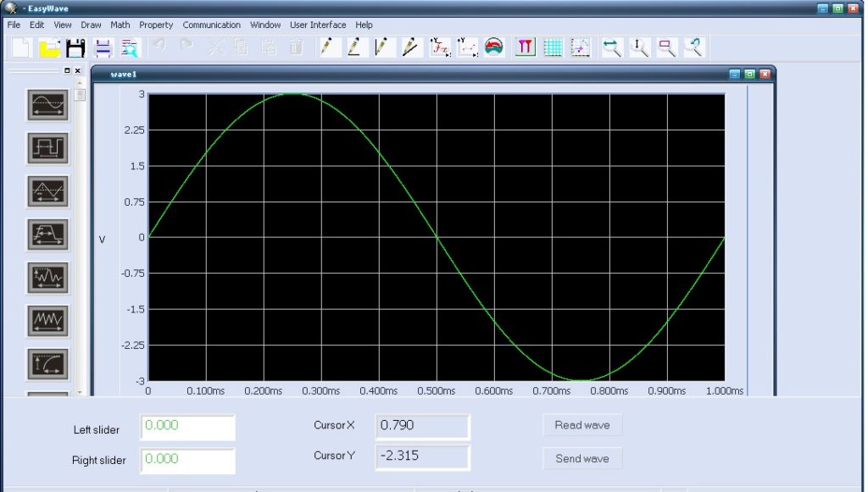The height and width of the screenshot is (492, 868).
Task: Open the Communication menu
Action: (211, 25)
